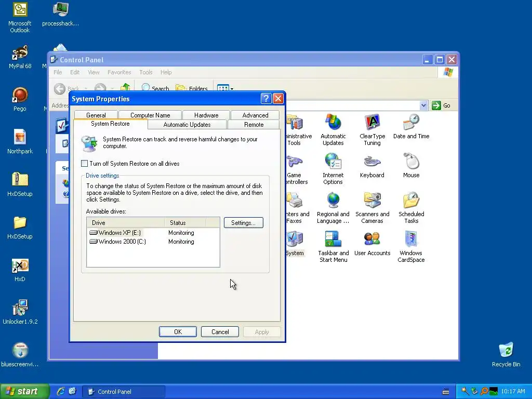532x399 pixels.
Task: Click OK in System Properties
Action: coord(178,332)
